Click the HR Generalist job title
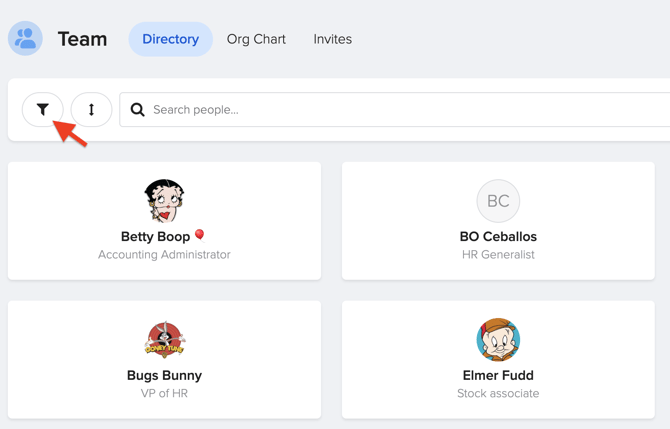The image size is (670, 429). coord(498,255)
